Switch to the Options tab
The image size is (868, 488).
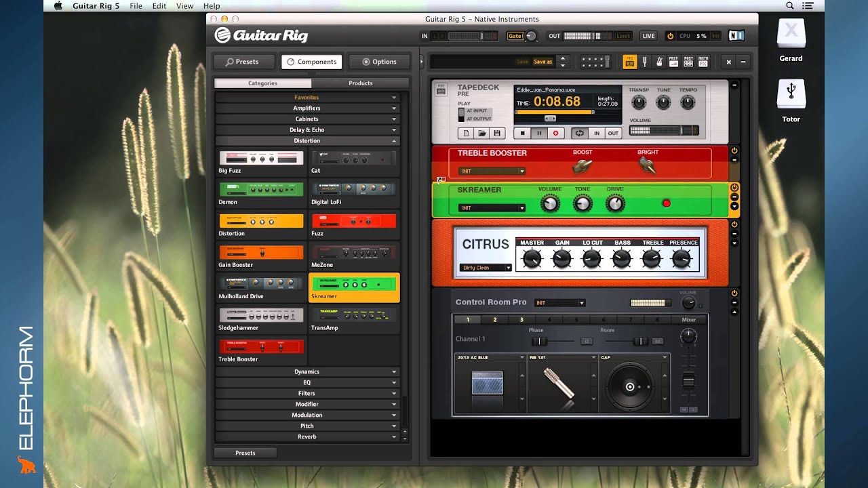(379, 62)
